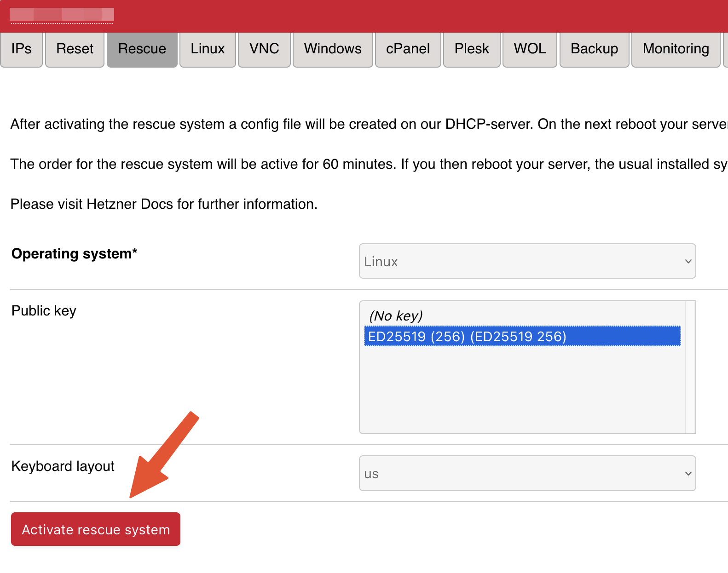Viewport: 728px width, 573px height.
Task: Open the Monitoring tab
Action: pyautogui.click(x=676, y=49)
